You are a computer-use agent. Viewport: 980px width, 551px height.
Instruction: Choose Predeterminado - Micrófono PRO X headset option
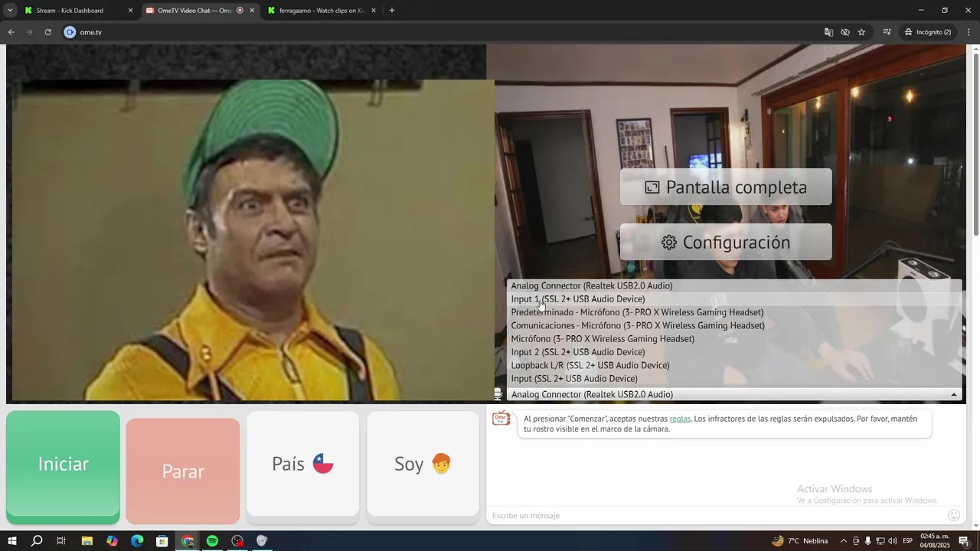coord(734,312)
